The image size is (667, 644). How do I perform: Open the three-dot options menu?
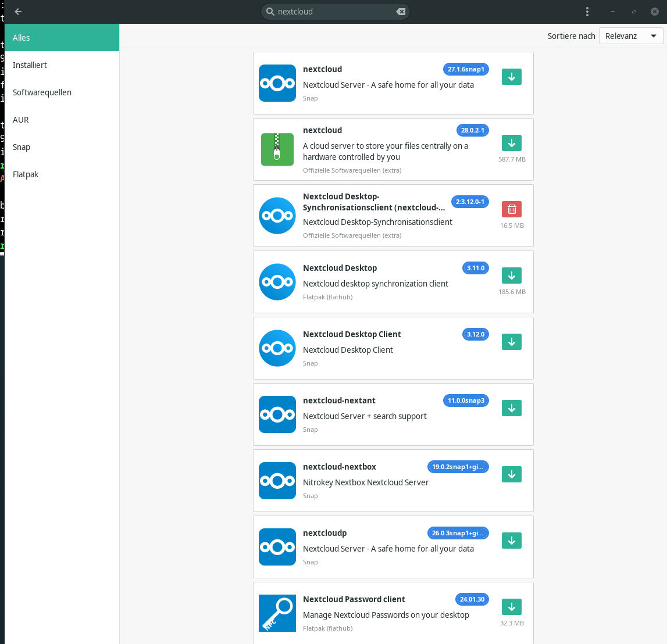[587, 12]
